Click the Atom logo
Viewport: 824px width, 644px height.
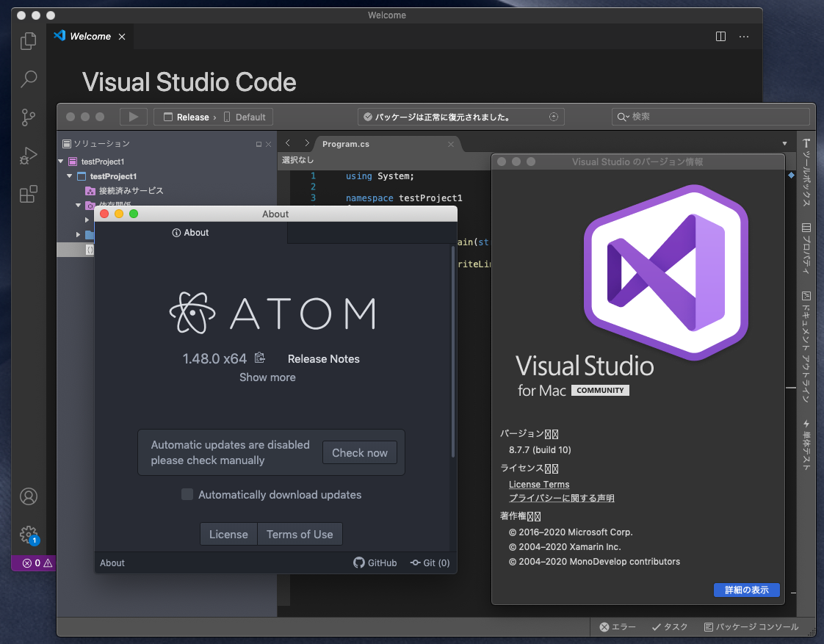[272, 313]
